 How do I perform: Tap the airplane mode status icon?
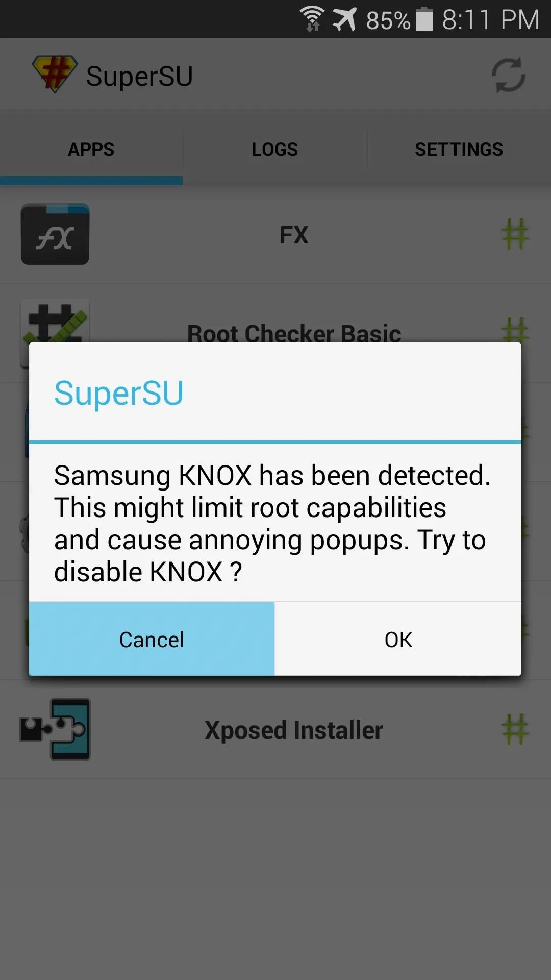point(345,19)
